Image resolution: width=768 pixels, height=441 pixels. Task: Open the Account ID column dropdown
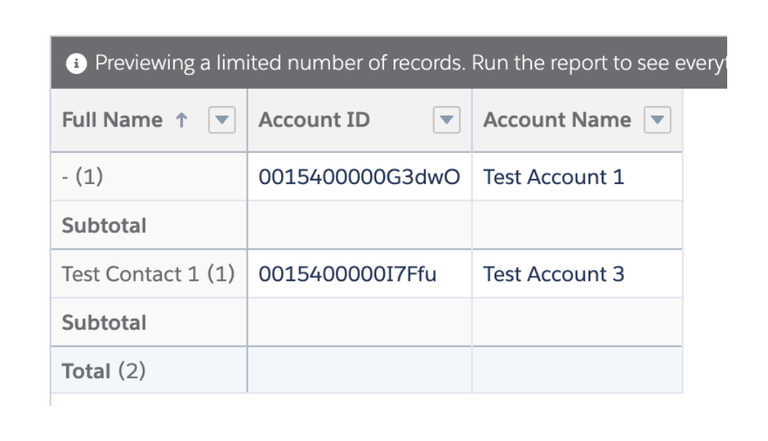click(x=446, y=120)
